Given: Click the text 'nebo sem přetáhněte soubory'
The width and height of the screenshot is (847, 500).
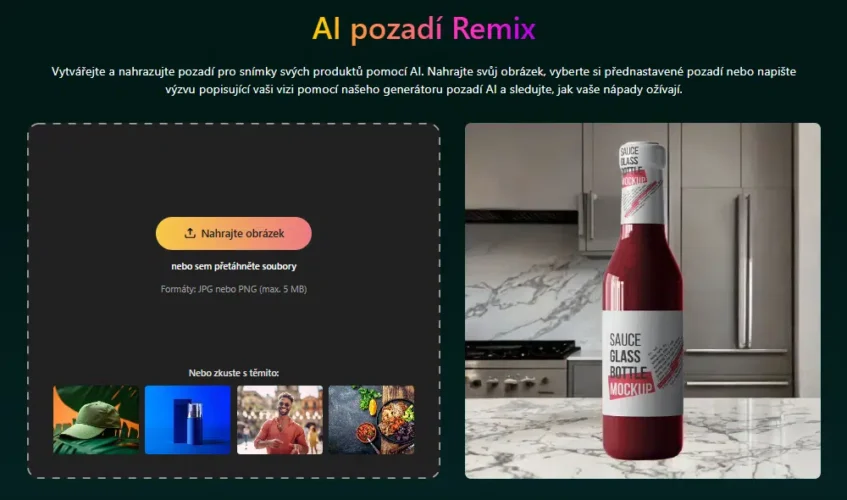Looking at the screenshot, I should click(234, 266).
